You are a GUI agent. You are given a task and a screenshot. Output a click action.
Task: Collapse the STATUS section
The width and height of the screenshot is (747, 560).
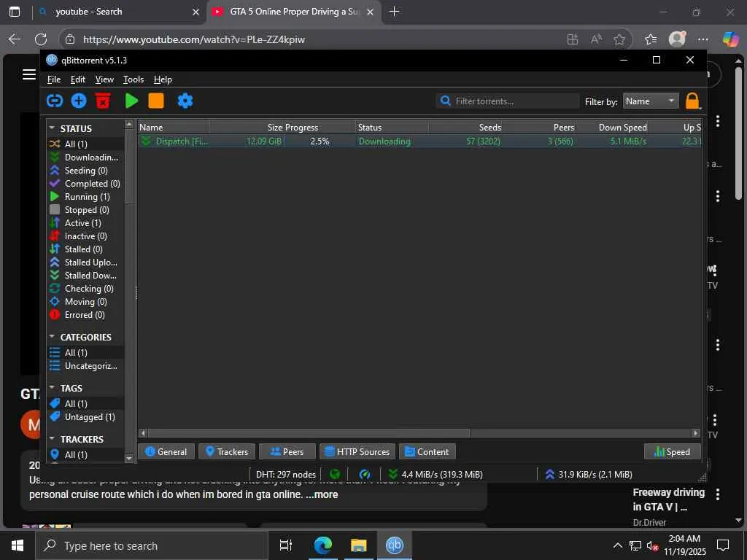(x=52, y=128)
